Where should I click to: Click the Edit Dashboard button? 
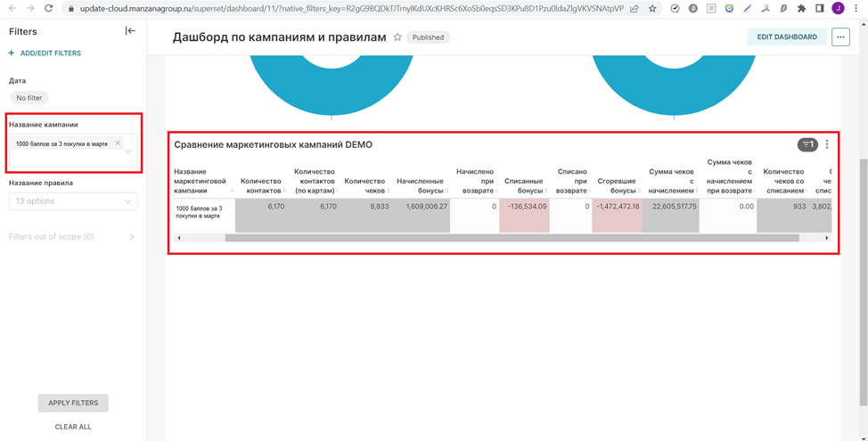786,37
